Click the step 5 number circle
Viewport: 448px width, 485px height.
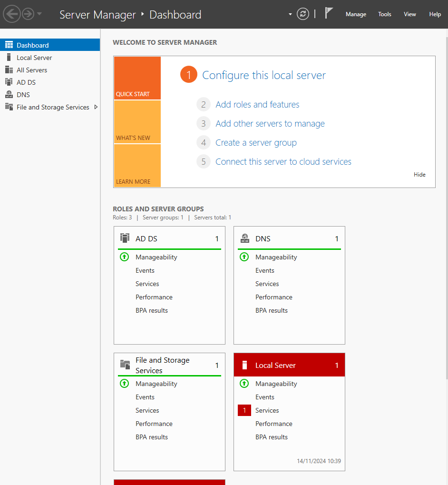click(x=203, y=161)
